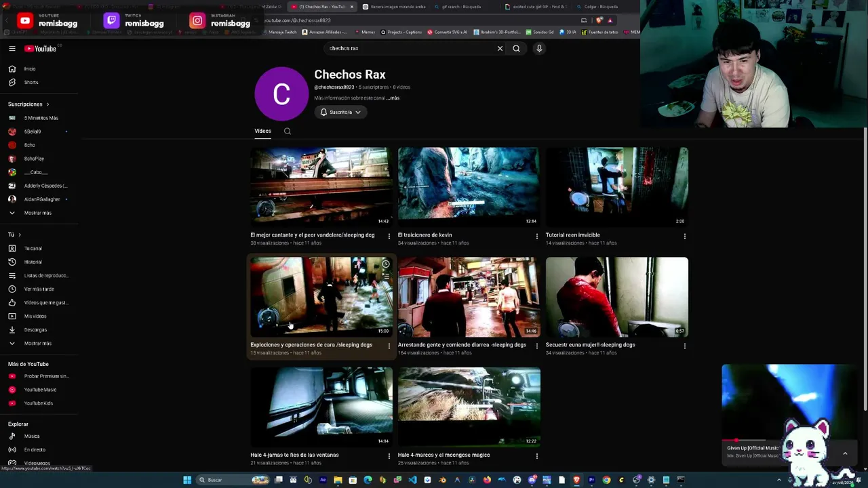Play the Tutorial reen invicible video thumbnail
The image size is (868, 488).
(x=616, y=187)
